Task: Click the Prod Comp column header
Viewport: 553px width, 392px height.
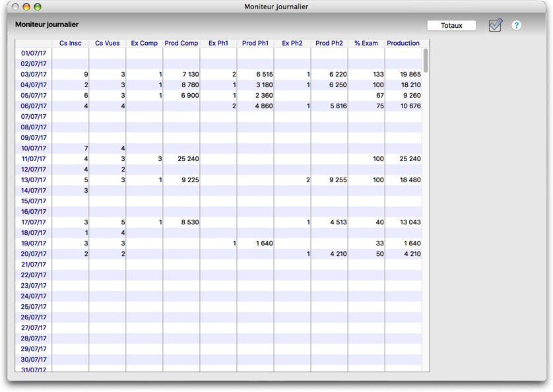Action: [181, 43]
